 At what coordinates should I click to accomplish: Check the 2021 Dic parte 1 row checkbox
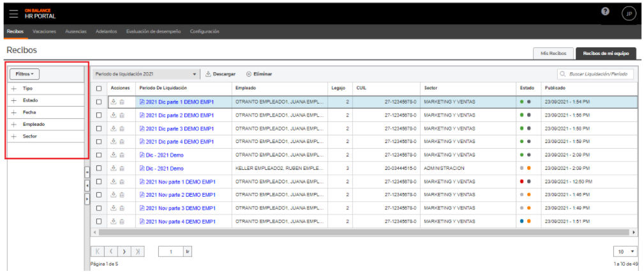pos(98,102)
